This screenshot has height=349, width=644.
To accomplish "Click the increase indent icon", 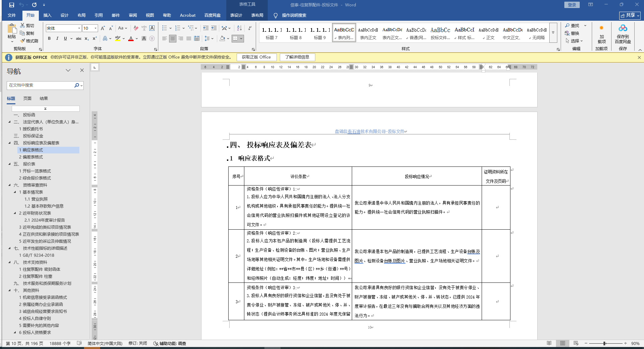I will point(214,28).
